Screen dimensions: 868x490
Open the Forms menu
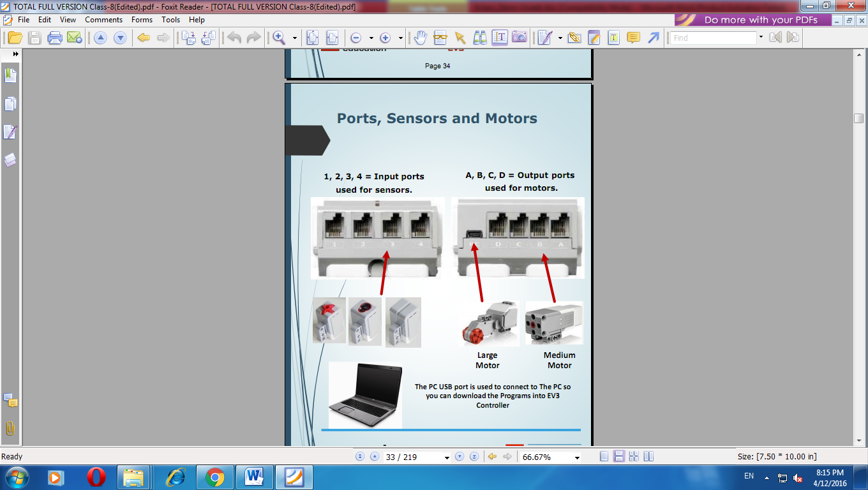pyautogui.click(x=142, y=20)
